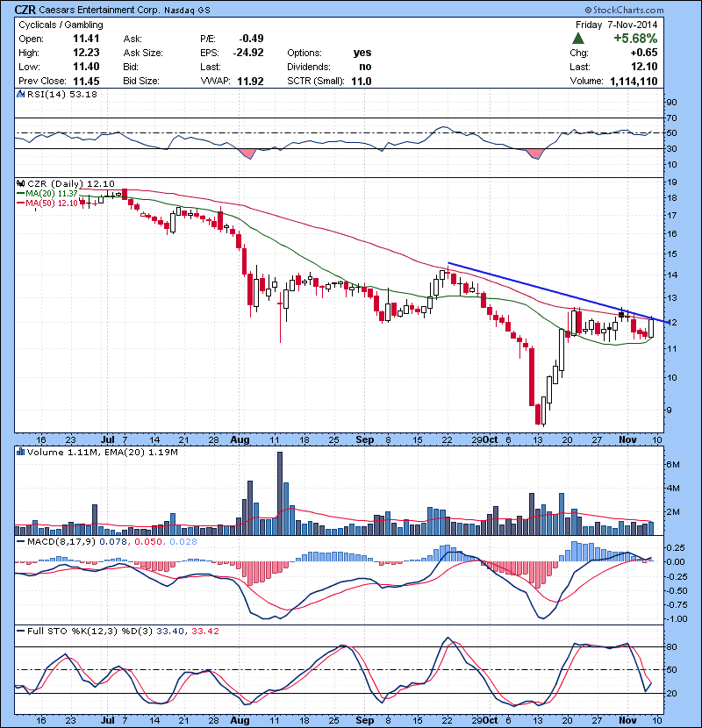Click the MACD signal value 0.050
Screen dimensions: 702x728
tap(148, 542)
